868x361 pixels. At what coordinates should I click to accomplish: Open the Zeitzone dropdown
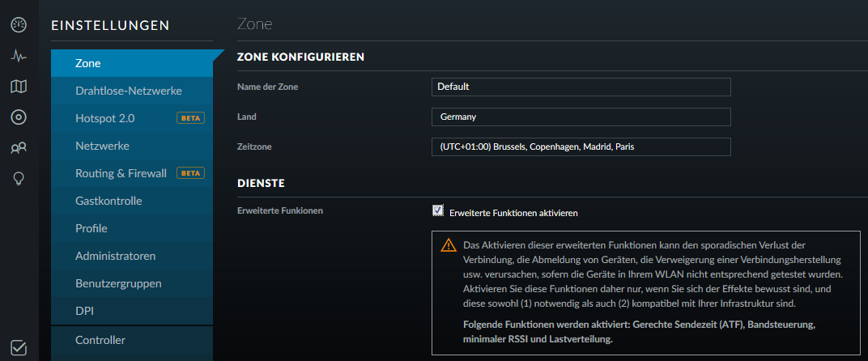[581, 147]
